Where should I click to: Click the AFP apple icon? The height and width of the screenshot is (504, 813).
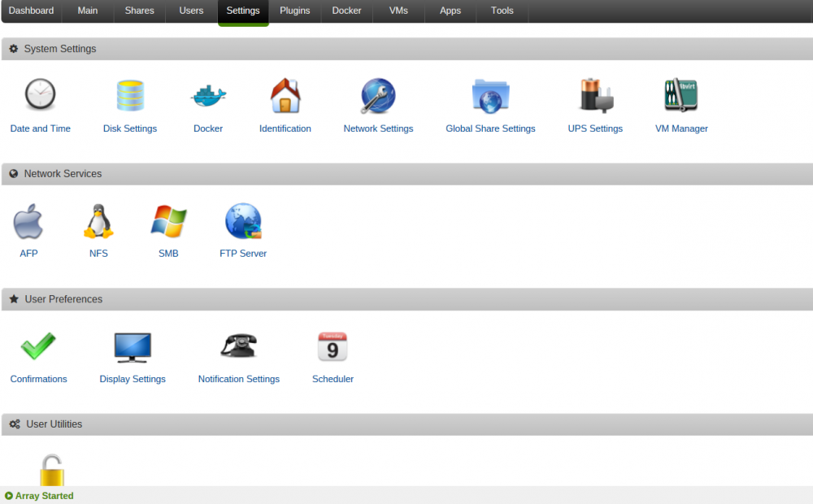[28, 221]
